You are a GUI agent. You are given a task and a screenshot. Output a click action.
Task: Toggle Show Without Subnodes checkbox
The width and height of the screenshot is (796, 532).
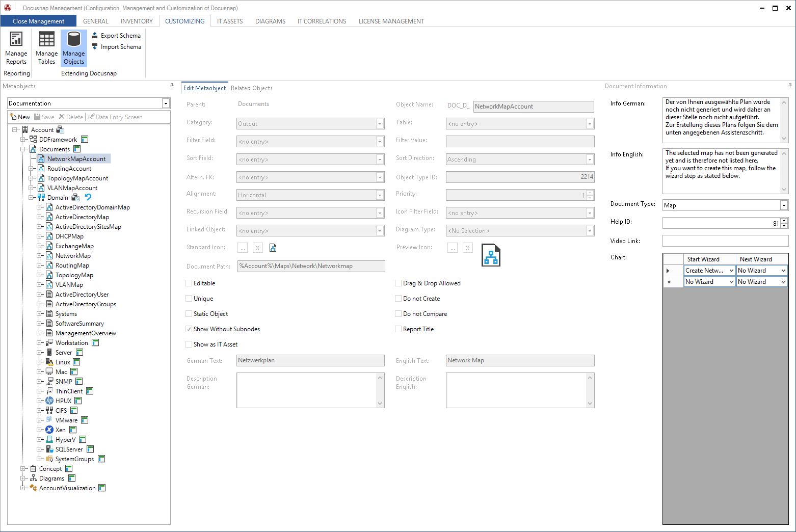pos(189,329)
